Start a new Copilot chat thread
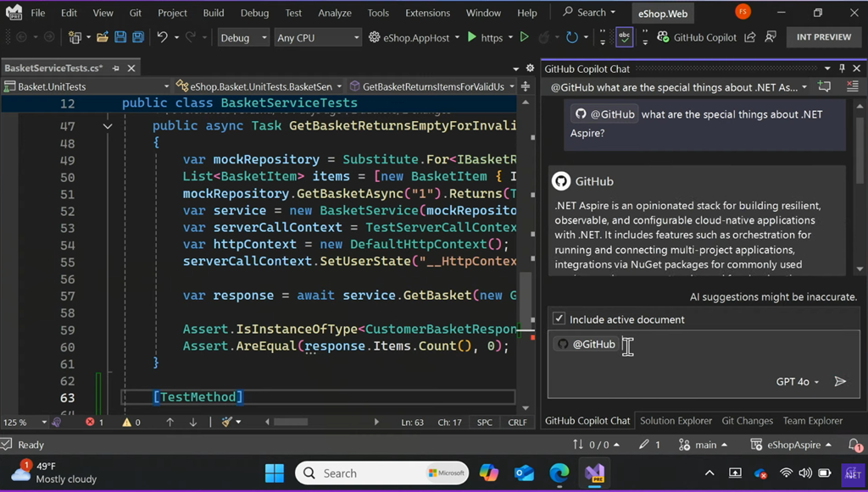Image resolution: width=868 pixels, height=492 pixels. click(824, 87)
